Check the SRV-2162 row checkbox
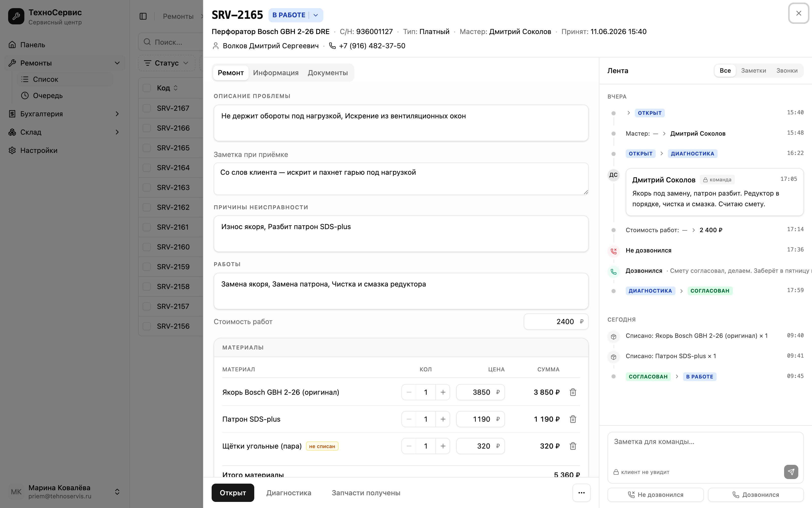The width and height of the screenshot is (812, 508). (x=147, y=207)
